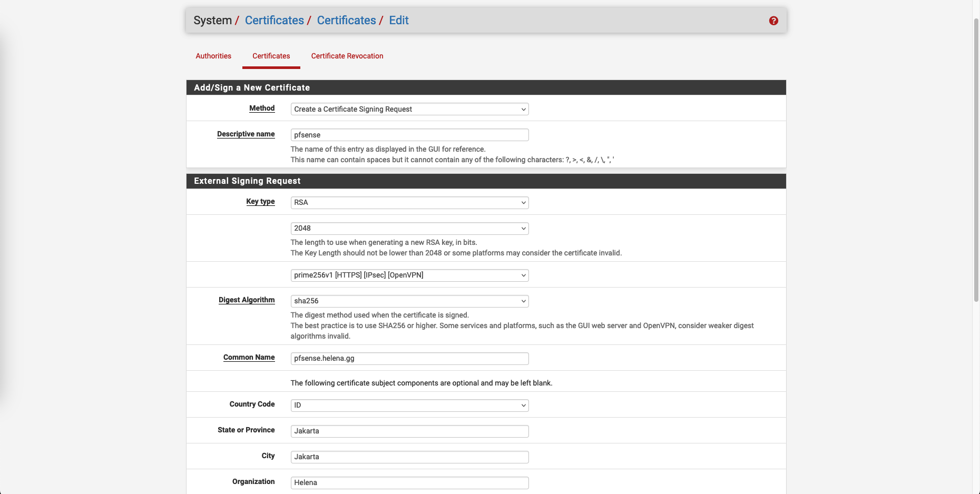The height and width of the screenshot is (494, 980).
Task: Expand the Method dropdown
Action: pyautogui.click(x=409, y=109)
